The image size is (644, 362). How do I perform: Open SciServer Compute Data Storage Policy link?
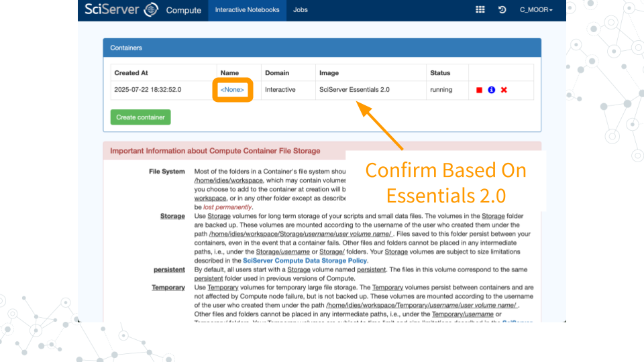pyautogui.click(x=305, y=261)
